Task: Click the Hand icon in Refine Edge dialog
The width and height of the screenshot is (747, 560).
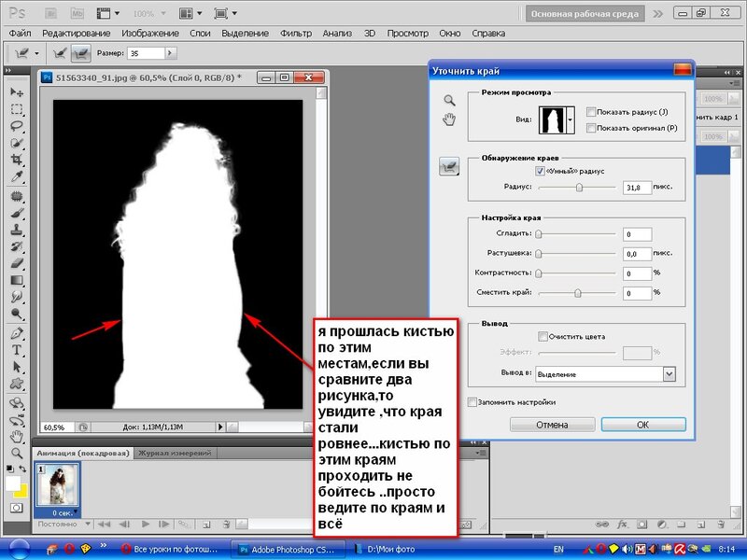Action: [x=449, y=119]
